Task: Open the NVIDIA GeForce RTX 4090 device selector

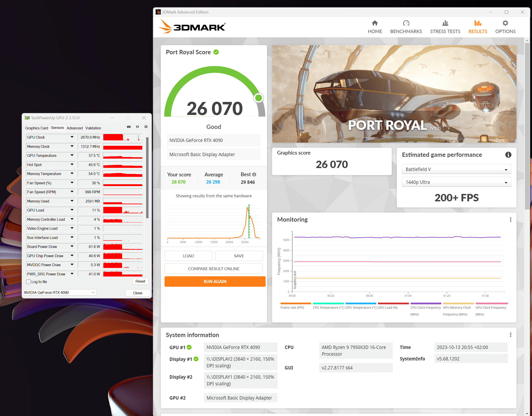Action: tap(59, 292)
